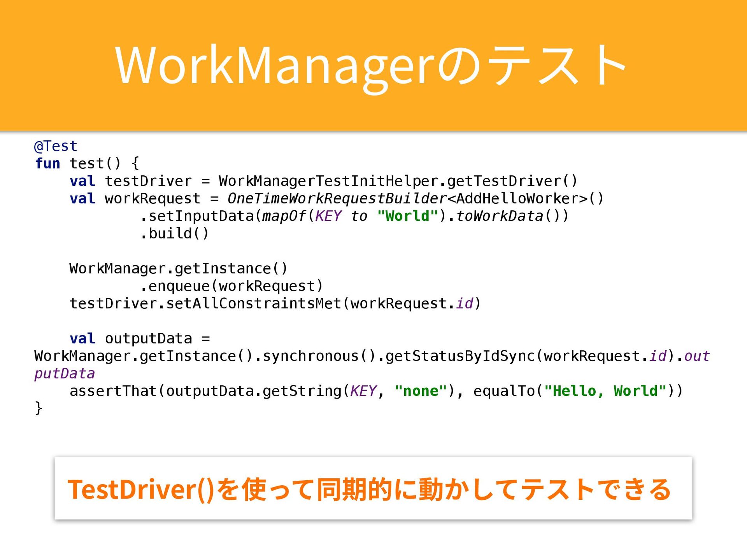Screen dimensions: 747x560
Task: Click the fun keyword before test()
Action: pyautogui.click(x=47, y=163)
